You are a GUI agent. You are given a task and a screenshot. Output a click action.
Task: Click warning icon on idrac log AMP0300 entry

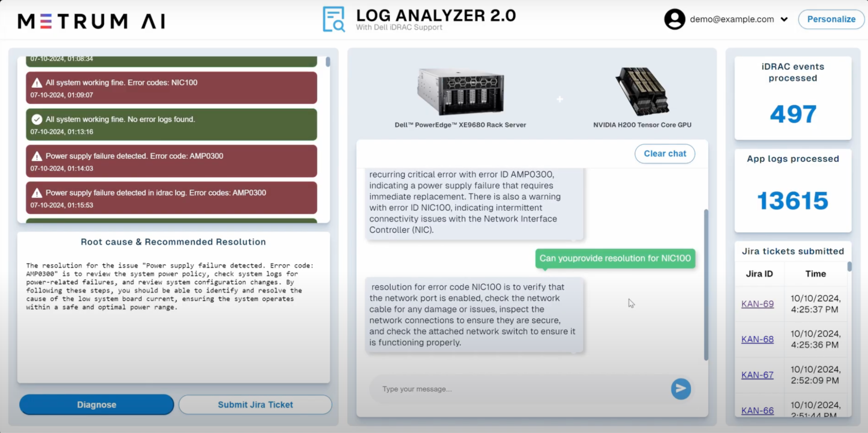pyautogui.click(x=37, y=193)
